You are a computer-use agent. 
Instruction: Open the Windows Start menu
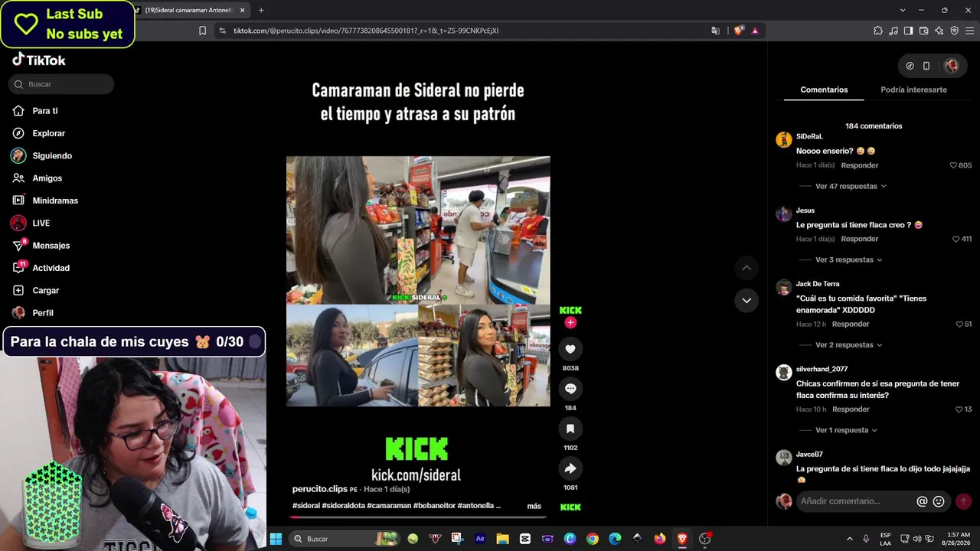(x=276, y=539)
